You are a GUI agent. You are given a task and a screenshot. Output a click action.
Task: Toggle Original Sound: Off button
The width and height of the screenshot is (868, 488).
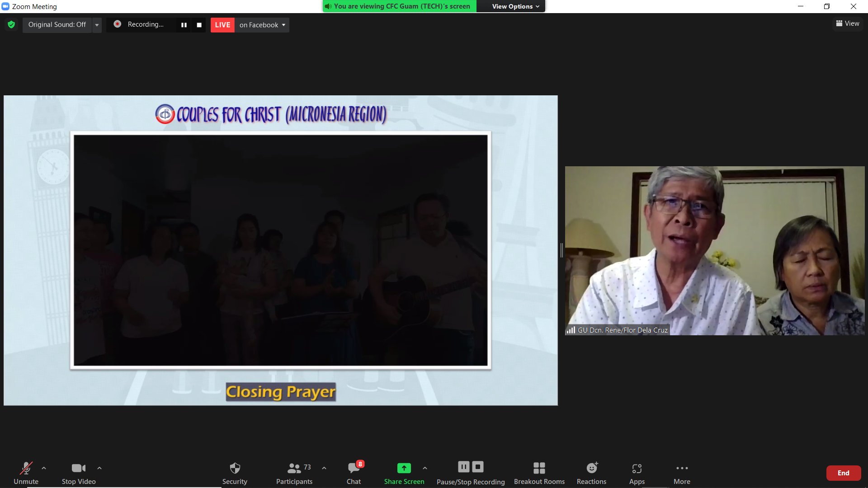point(57,24)
